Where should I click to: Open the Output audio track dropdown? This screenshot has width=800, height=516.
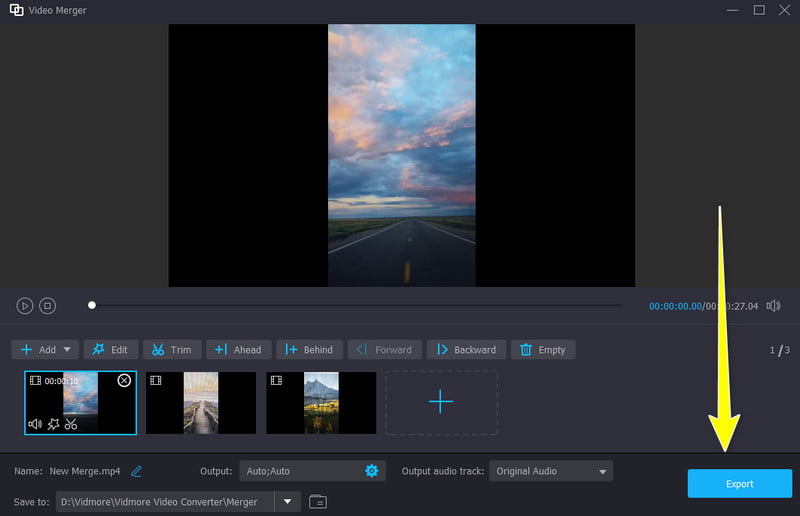point(551,471)
